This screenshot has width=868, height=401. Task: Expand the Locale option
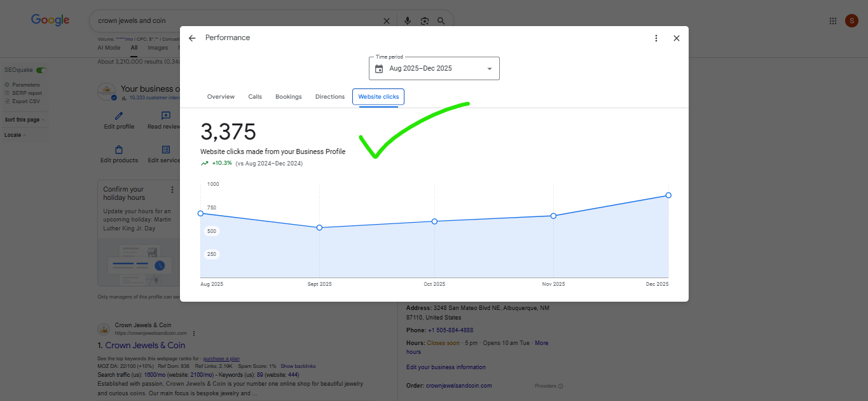15,135
